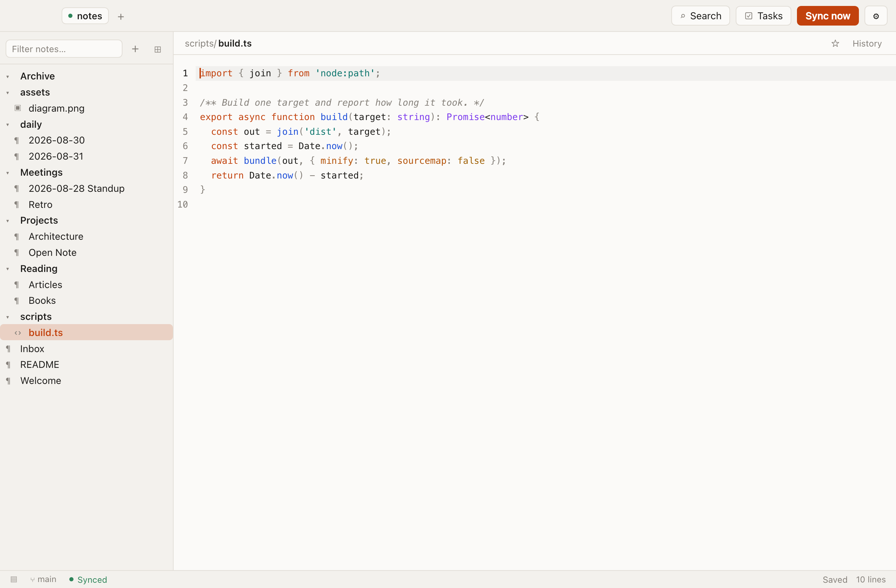Collapse the scripts folder arrow

click(8, 317)
